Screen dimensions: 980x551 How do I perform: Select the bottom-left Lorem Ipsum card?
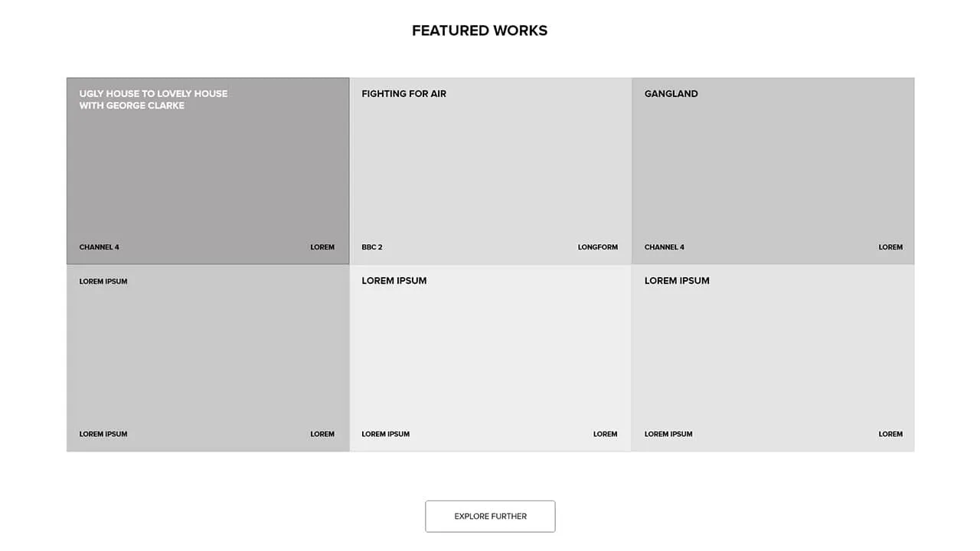(207, 358)
